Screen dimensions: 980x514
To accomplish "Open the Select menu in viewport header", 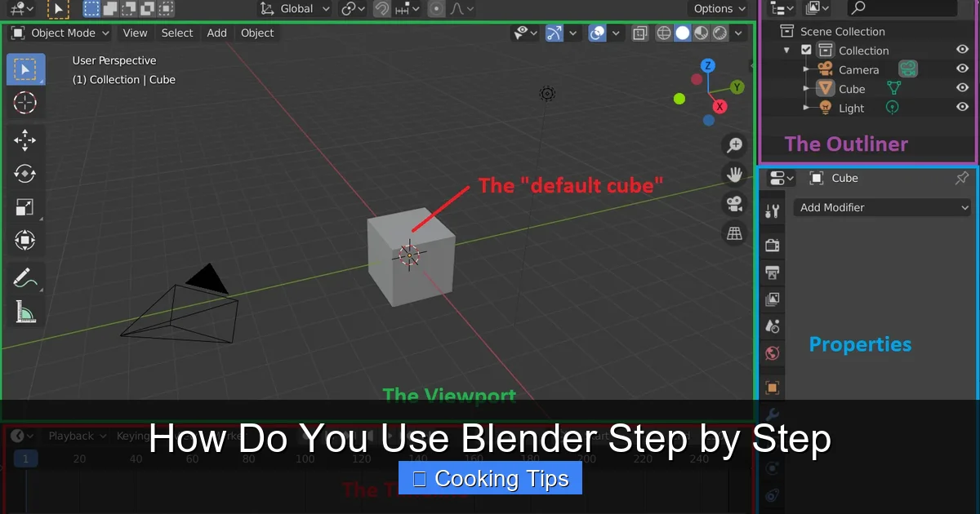I will 177,33.
